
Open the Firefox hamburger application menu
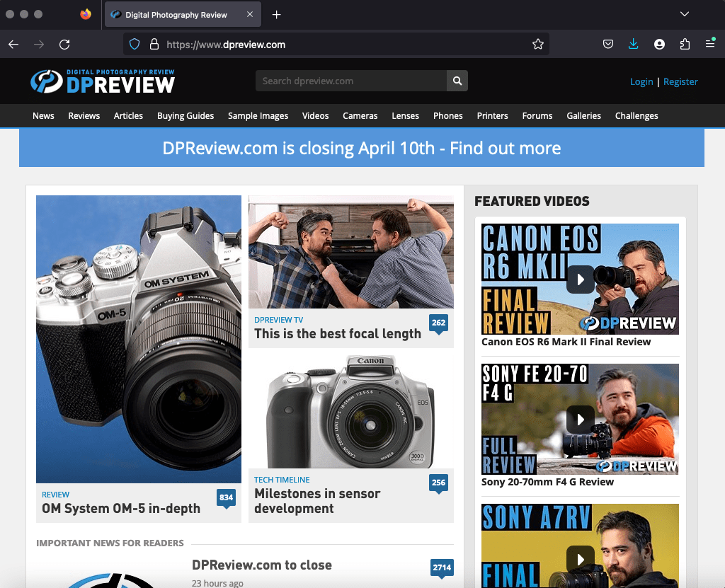click(710, 44)
